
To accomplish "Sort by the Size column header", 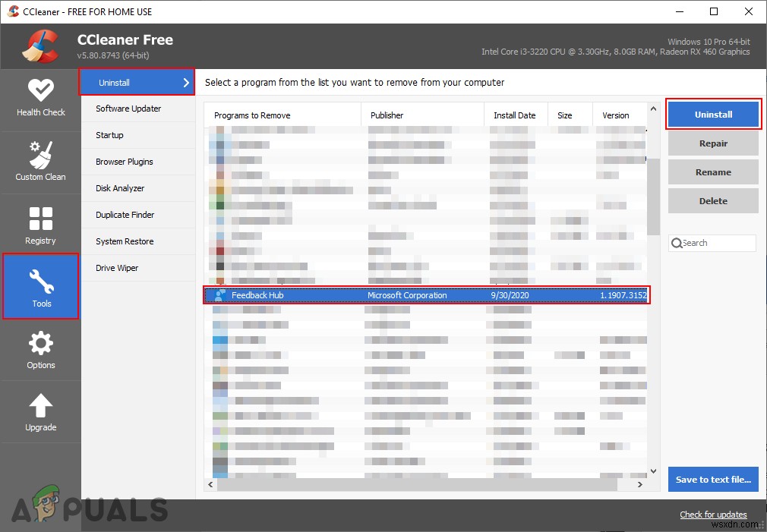I will [x=570, y=115].
